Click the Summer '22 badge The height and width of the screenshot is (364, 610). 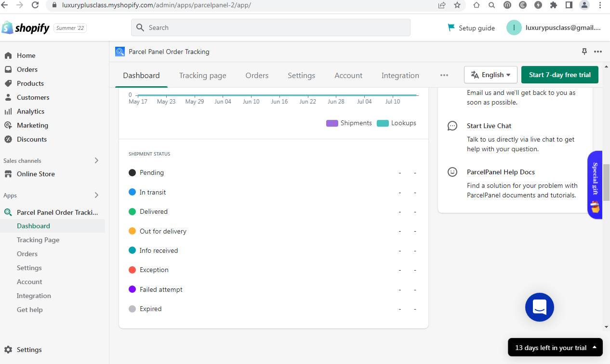point(70,28)
